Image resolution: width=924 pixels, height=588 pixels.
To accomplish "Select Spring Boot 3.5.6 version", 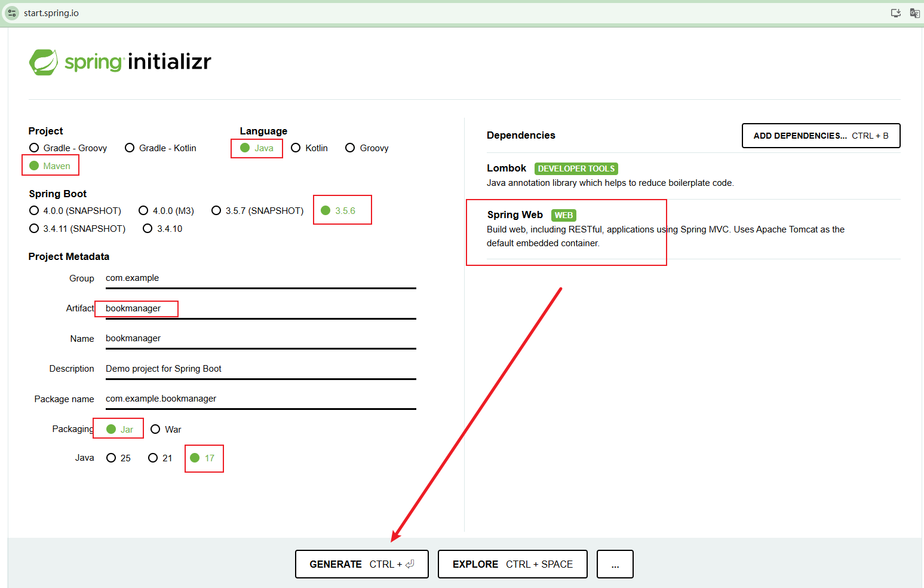I will pyautogui.click(x=338, y=211).
